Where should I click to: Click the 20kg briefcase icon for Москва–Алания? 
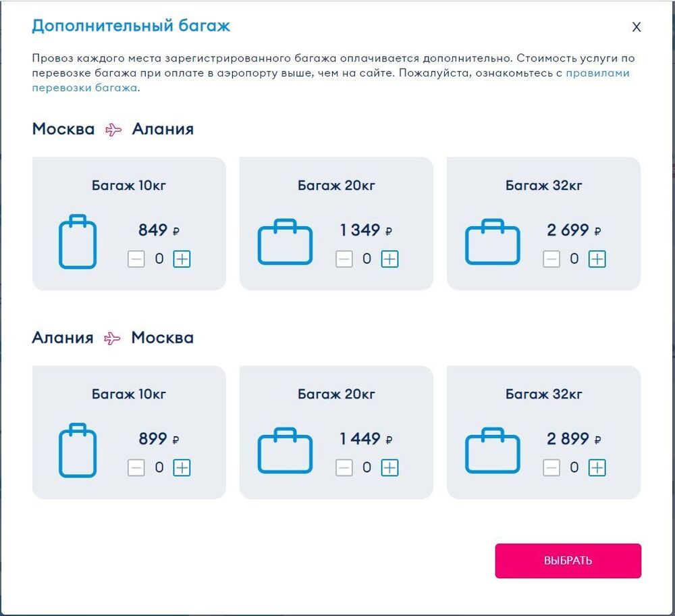pyautogui.click(x=285, y=242)
